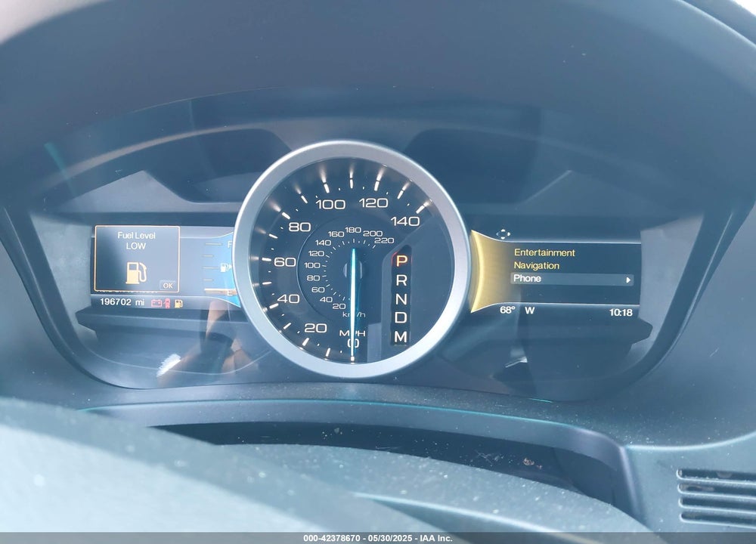The image size is (756, 544).
Task: Select the D gear indicator
Action: pyautogui.click(x=401, y=317)
